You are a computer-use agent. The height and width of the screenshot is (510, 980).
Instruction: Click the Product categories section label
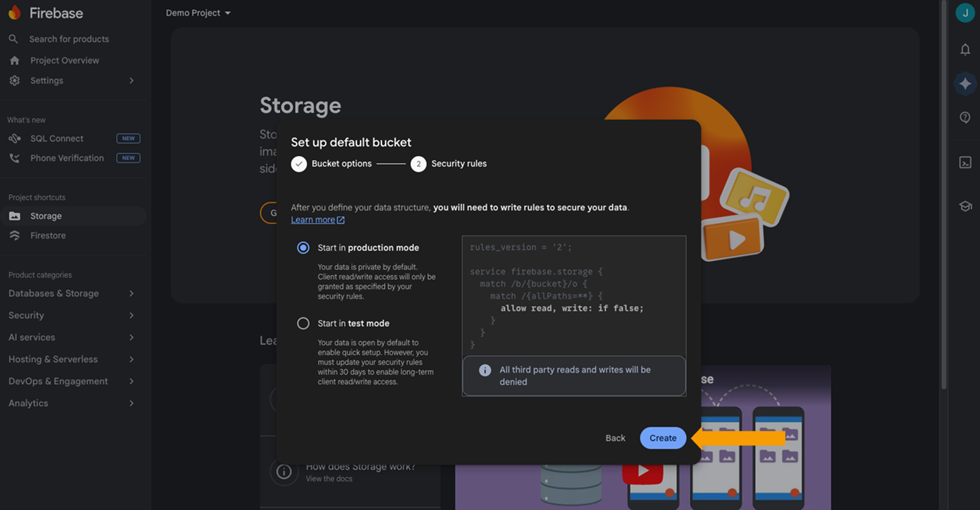pos(40,275)
